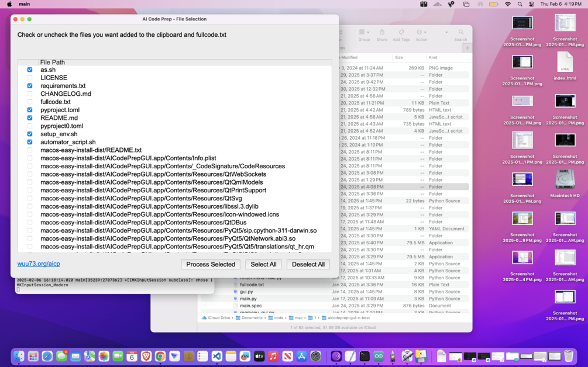Open FaceTime from the Dock
This screenshot has height=367, width=588.
118,356
